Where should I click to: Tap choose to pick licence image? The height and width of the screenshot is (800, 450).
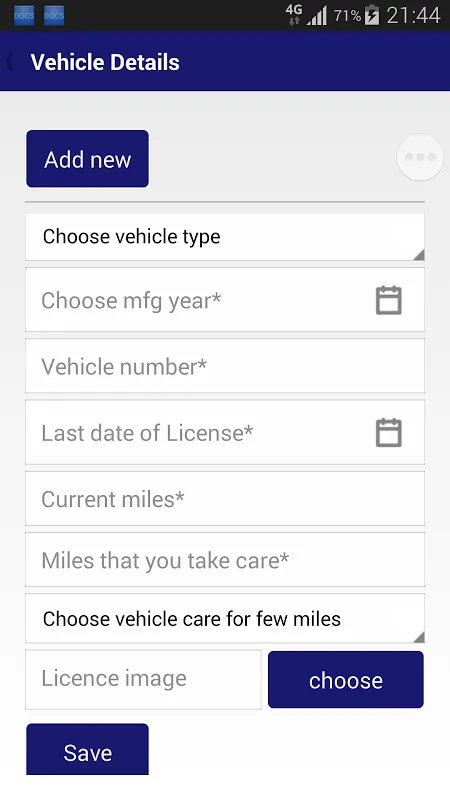click(x=346, y=680)
